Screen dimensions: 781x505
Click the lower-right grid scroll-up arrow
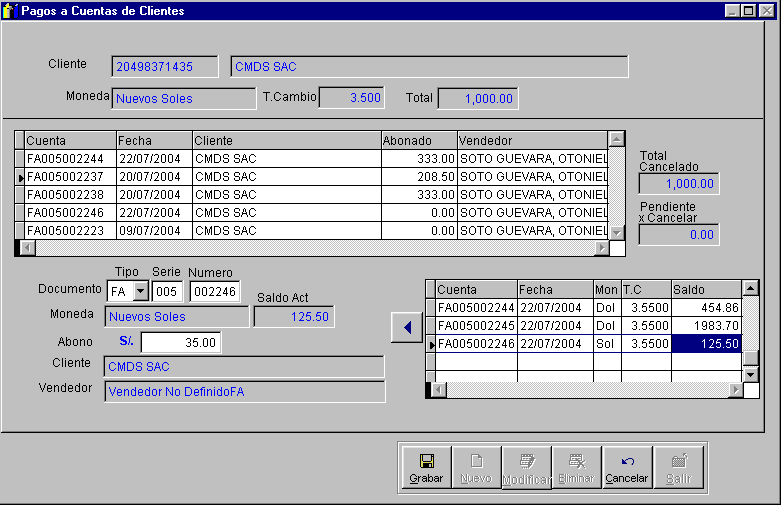[x=750, y=288]
